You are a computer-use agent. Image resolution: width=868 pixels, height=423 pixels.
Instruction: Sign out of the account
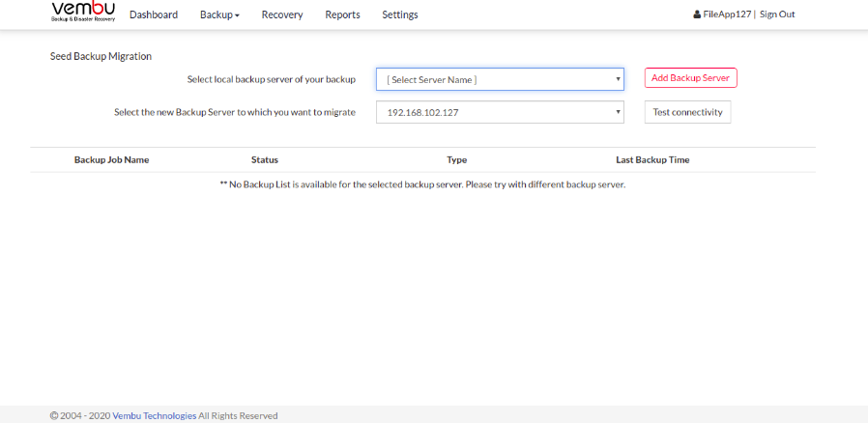tap(777, 14)
